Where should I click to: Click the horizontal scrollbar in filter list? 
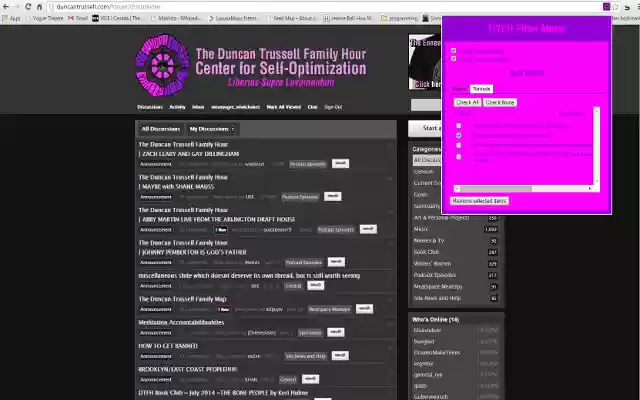[496, 189]
